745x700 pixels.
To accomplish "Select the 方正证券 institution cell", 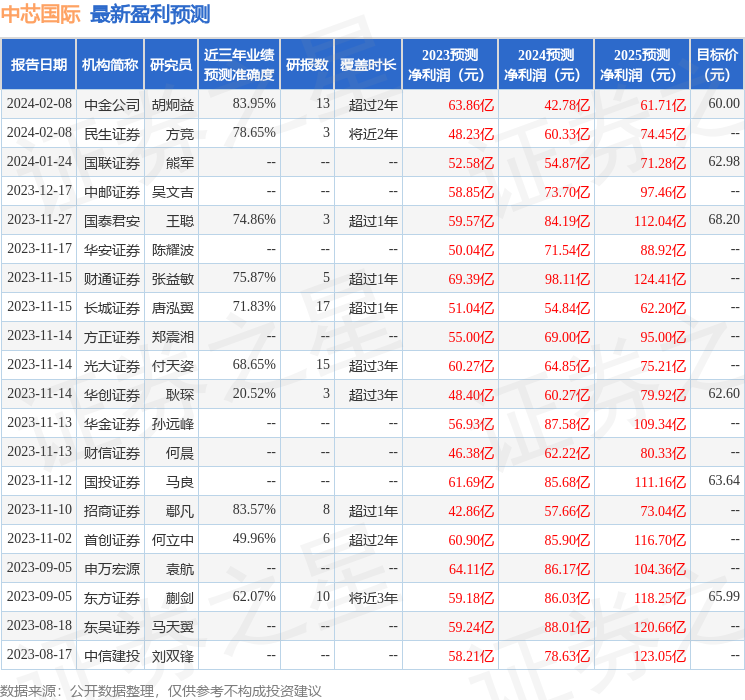I will [112, 337].
